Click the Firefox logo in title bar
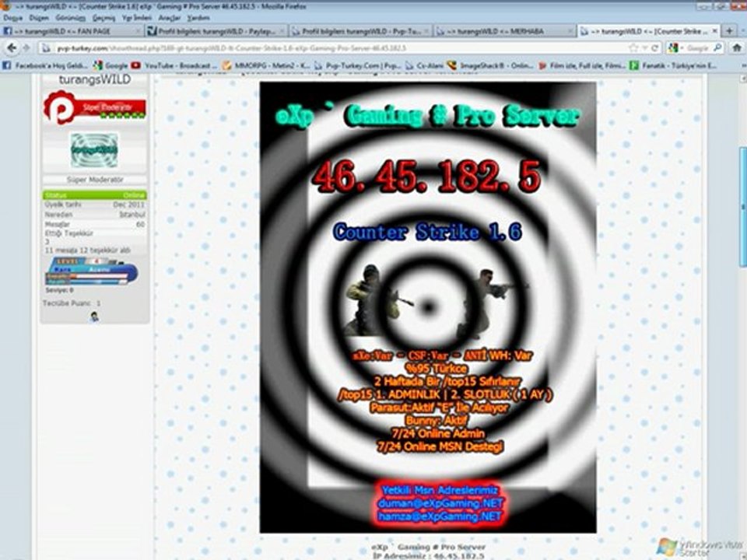Image resolution: width=747 pixels, height=560 pixels. point(5,5)
